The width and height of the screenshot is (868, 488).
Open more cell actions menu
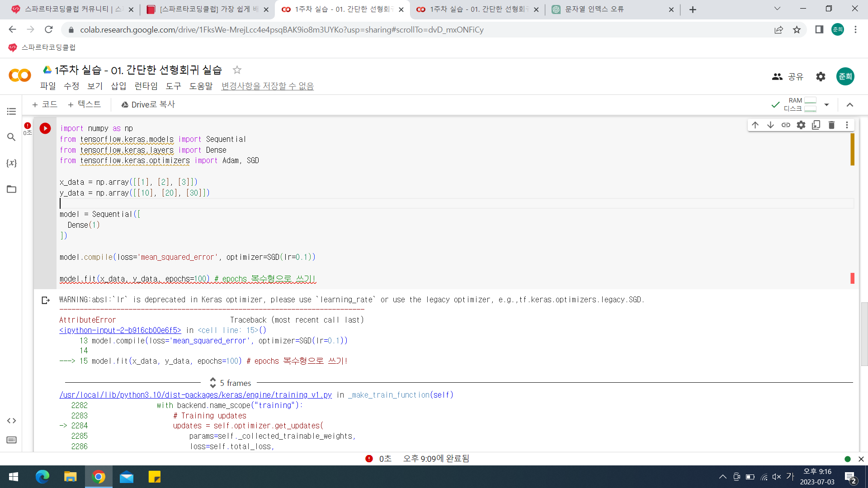tap(847, 125)
